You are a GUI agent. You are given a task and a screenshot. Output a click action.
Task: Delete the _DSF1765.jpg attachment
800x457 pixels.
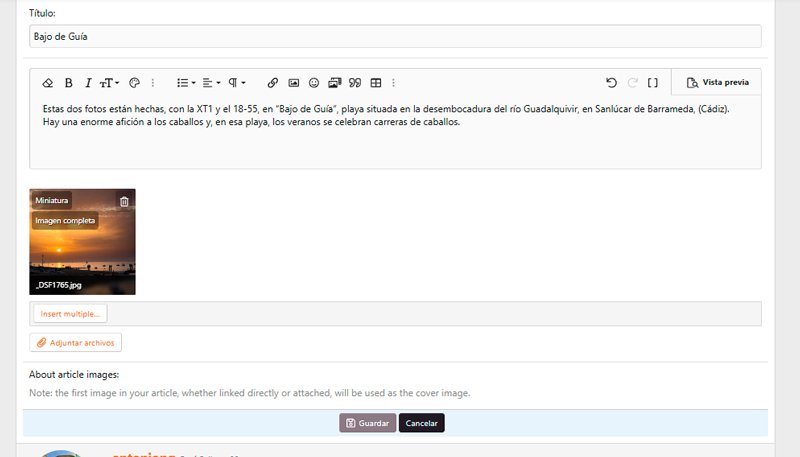(x=124, y=201)
